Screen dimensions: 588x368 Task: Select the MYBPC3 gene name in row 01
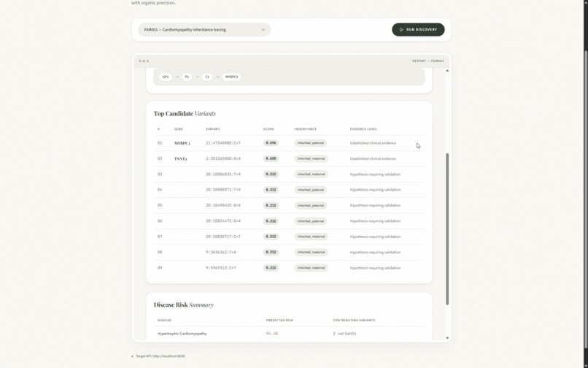pyautogui.click(x=182, y=143)
